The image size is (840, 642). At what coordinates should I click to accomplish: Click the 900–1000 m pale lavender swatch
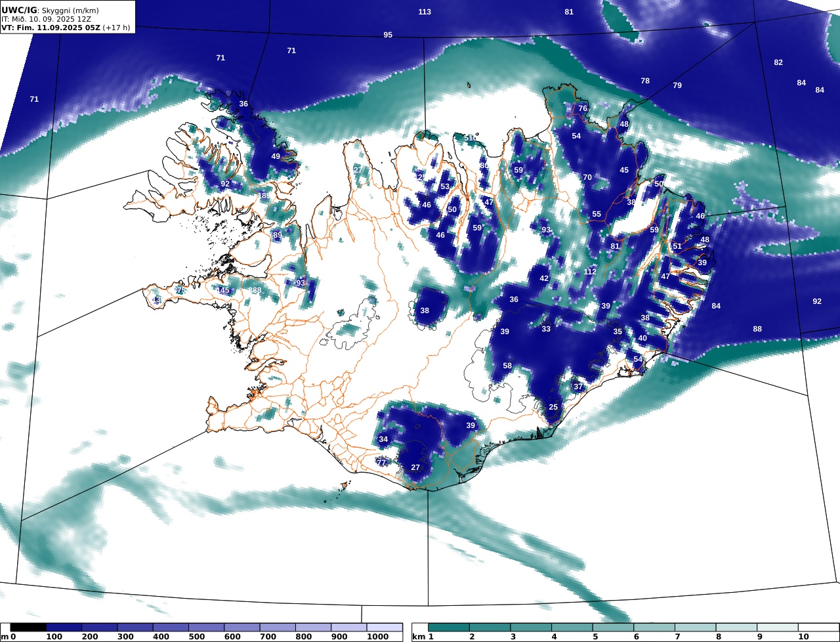348,628
